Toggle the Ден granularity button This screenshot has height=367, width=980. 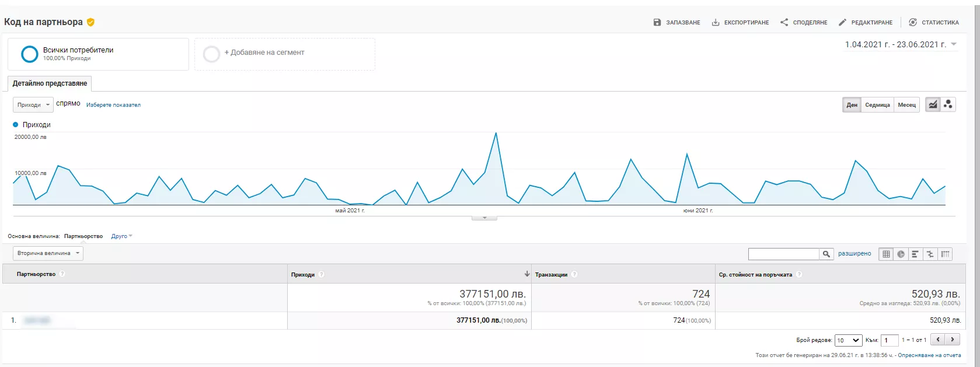coord(852,104)
